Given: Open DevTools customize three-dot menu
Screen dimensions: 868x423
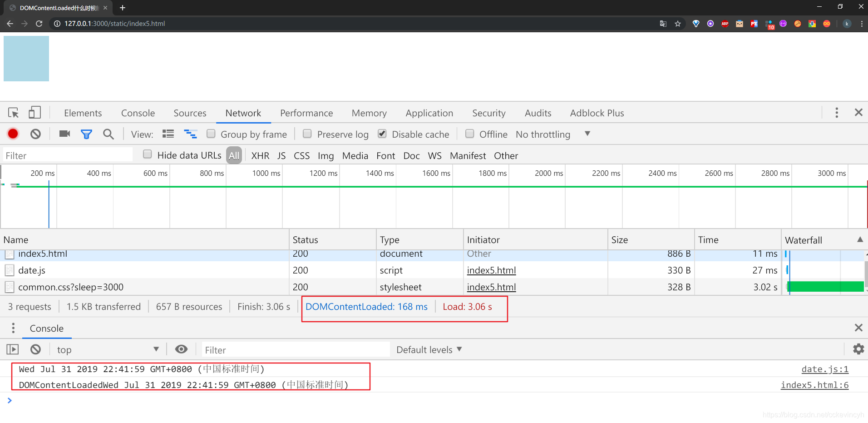Looking at the screenshot, I should (837, 113).
